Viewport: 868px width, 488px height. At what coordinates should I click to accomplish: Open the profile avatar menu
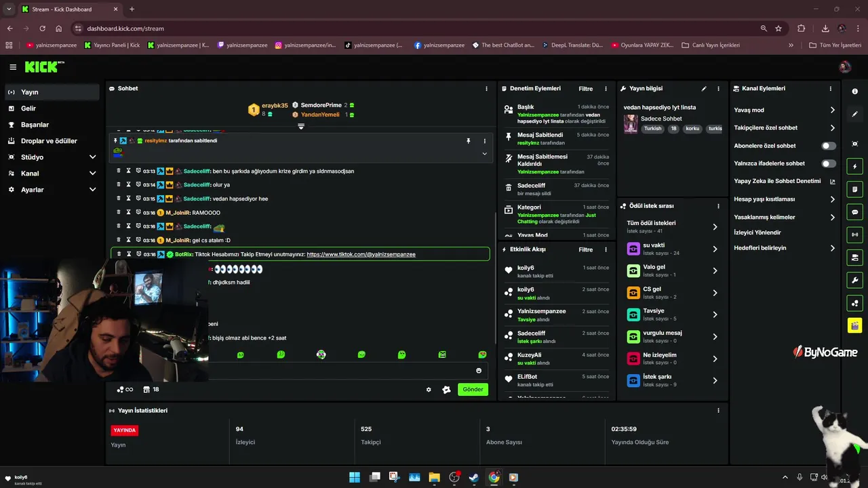coord(844,66)
